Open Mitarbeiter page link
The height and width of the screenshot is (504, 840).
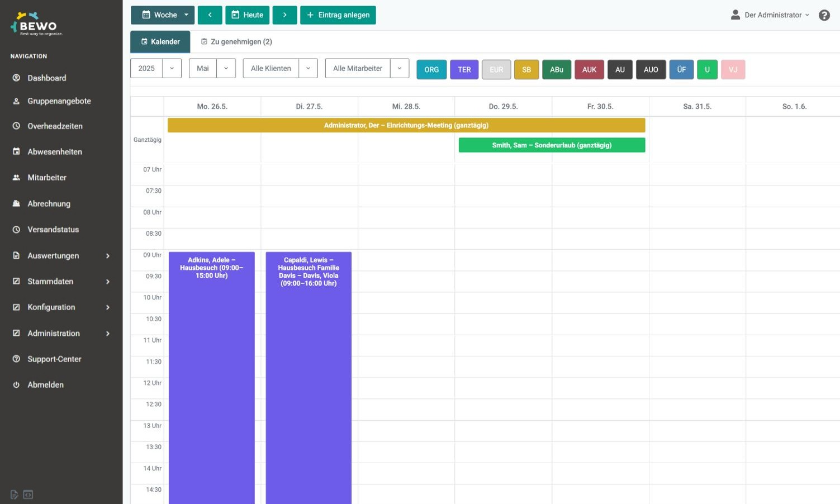[x=47, y=177]
